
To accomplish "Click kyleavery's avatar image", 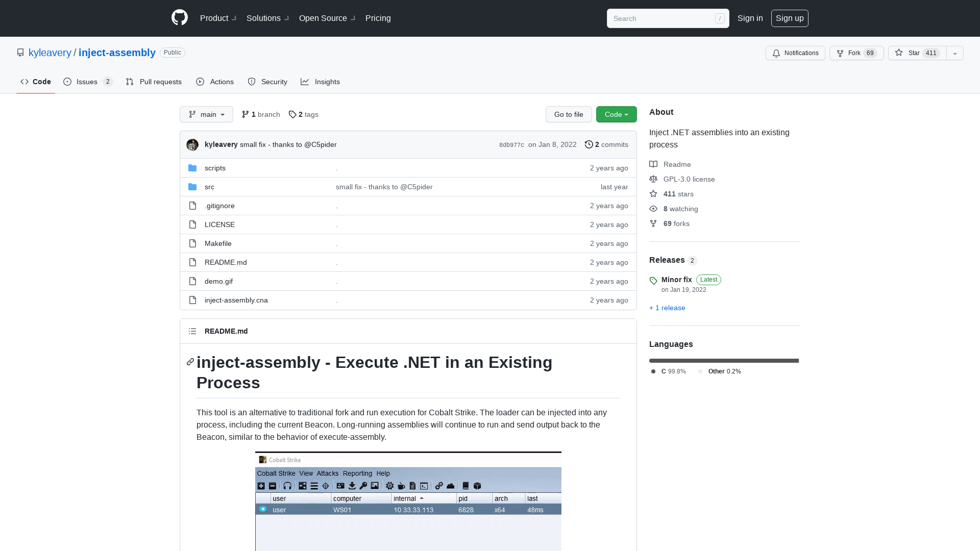I will coord(192,145).
